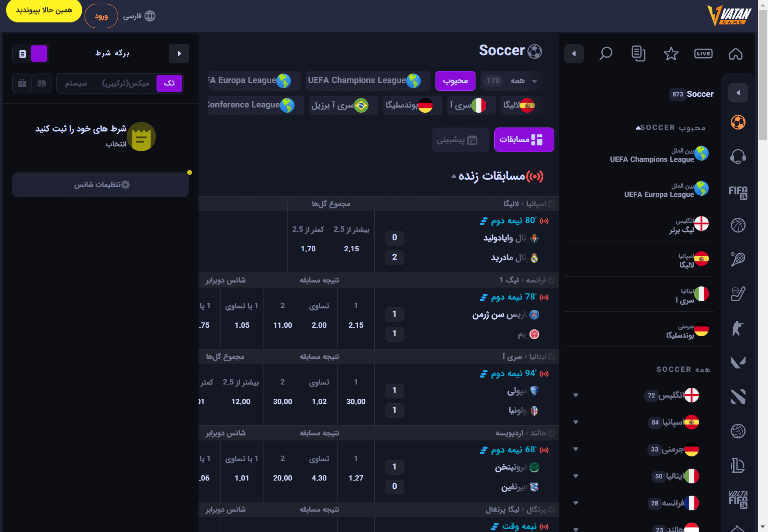Open the همه 170 dropdown filter
The image size is (768, 532).
(512, 80)
